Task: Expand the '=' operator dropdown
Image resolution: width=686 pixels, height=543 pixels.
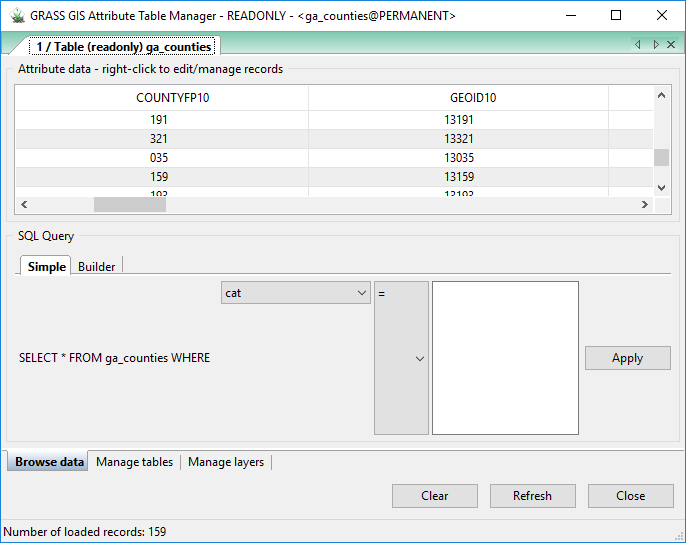Action: pos(401,359)
